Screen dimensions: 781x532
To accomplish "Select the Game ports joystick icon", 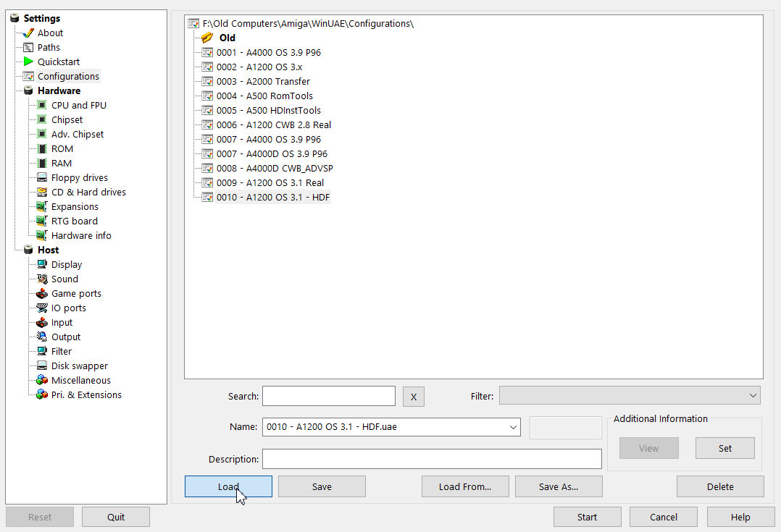I will click(x=42, y=294).
